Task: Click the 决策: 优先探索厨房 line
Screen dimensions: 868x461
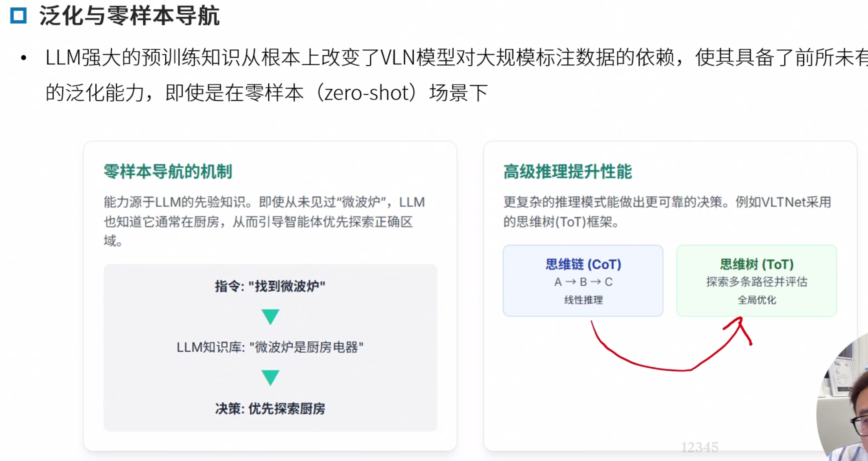Action: (270, 409)
